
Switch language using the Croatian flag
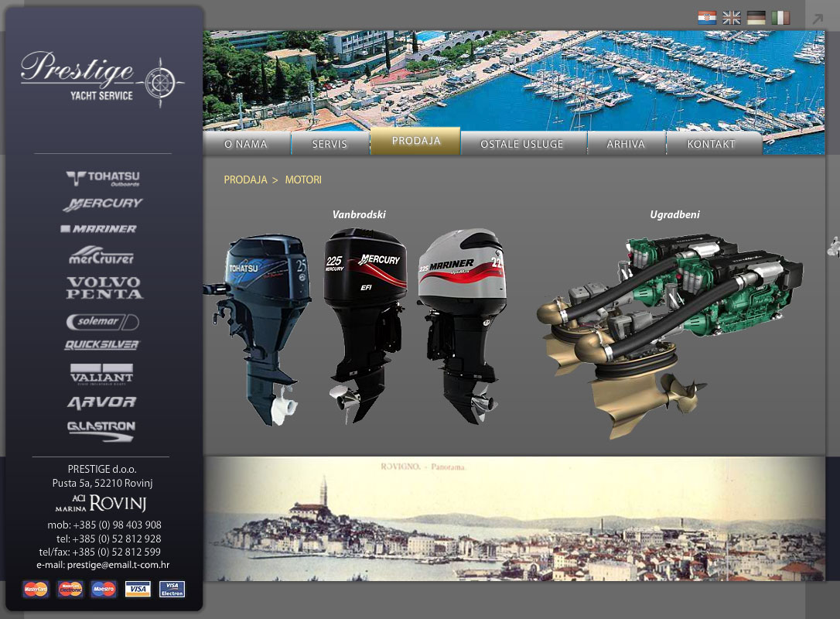(x=707, y=18)
